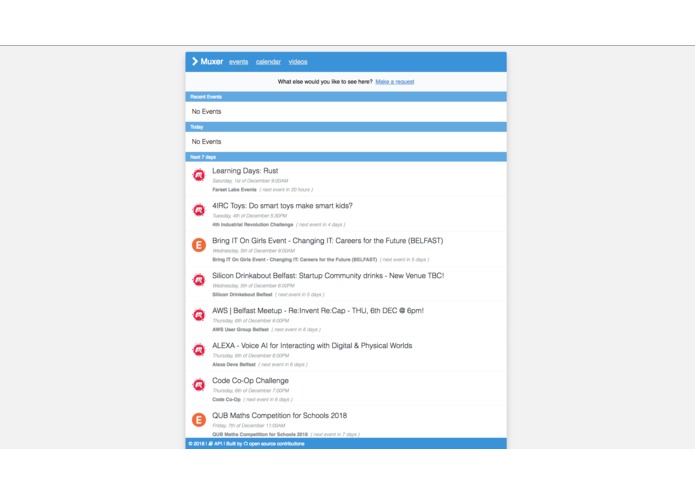Click the 'Today' section header
Image resolution: width=695 pixels, height=494 pixels.
346,127
